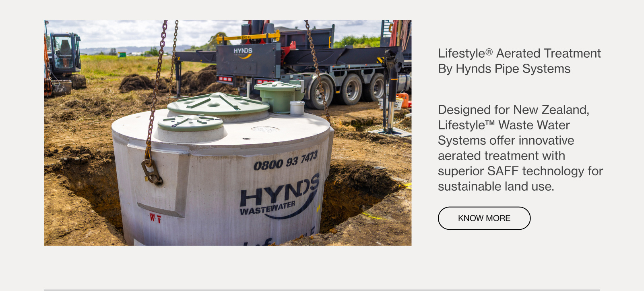644x291 pixels.
Task: Click the red WT marking on tank
Action: [x=155, y=218]
